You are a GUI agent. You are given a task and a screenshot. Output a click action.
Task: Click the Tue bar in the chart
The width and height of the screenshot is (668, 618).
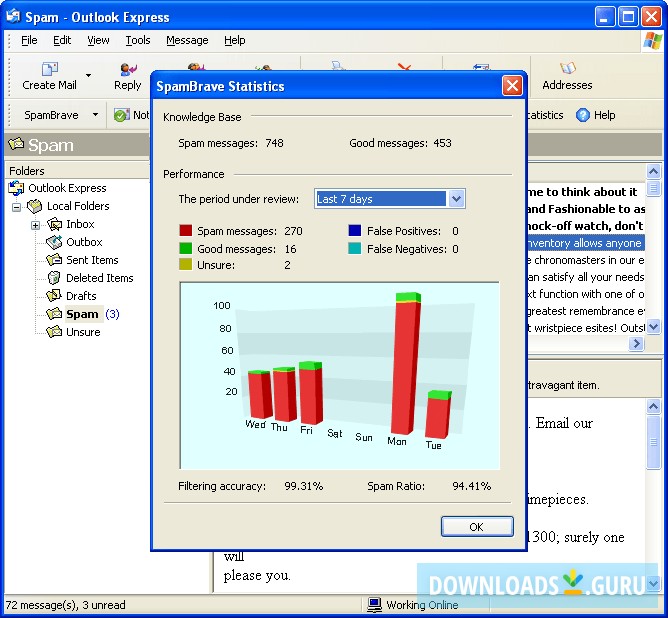tap(438, 414)
